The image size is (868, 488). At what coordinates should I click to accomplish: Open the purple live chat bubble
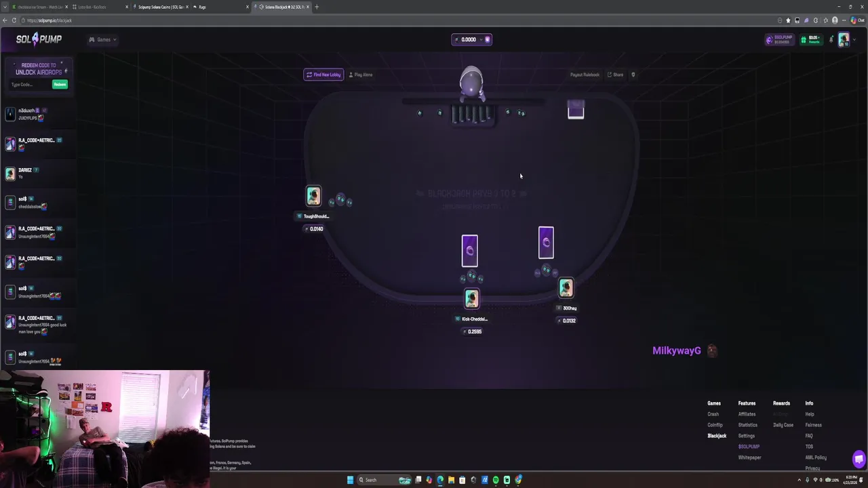pos(859,459)
